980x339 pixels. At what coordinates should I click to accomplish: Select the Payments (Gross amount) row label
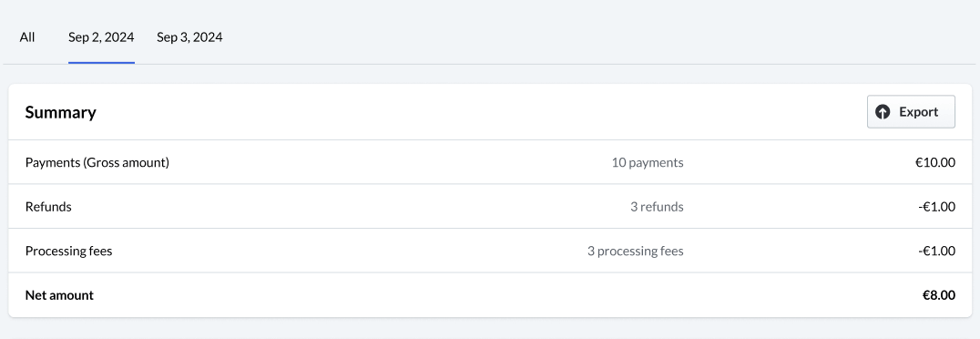click(x=97, y=162)
